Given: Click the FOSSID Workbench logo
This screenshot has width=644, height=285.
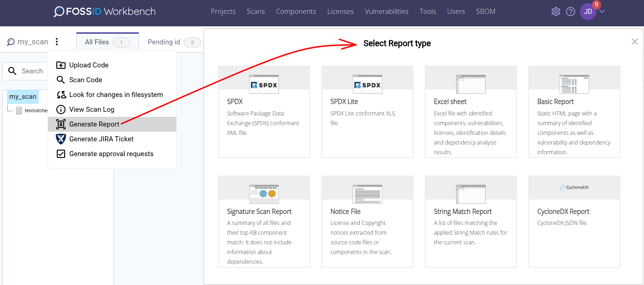Looking at the screenshot, I should click(104, 12).
